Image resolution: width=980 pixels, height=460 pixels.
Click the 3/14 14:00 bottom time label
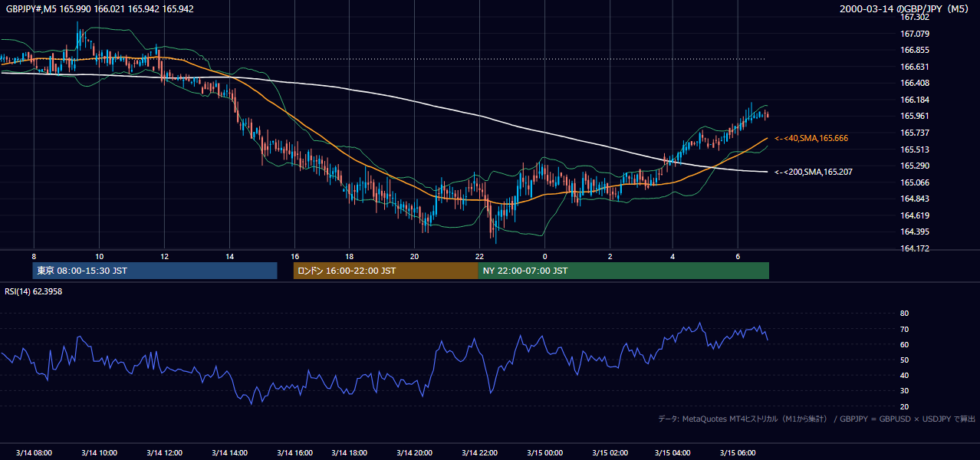[x=229, y=453]
